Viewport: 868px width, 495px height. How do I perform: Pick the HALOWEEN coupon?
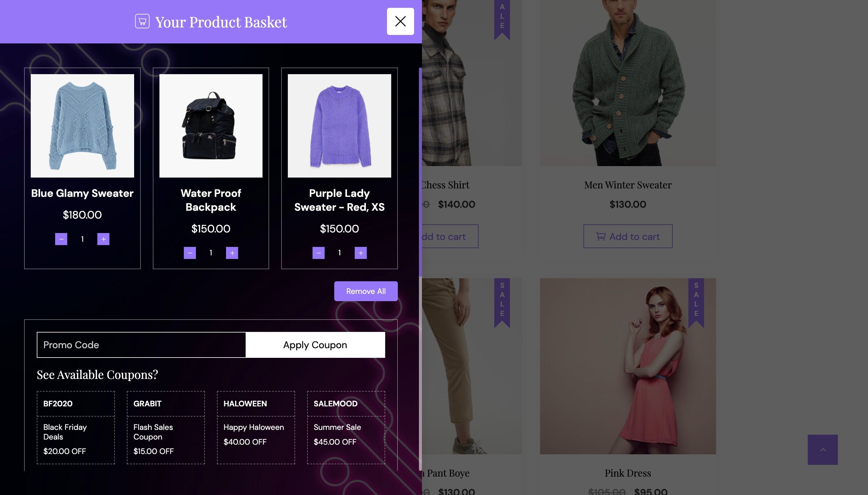[x=256, y=427]
